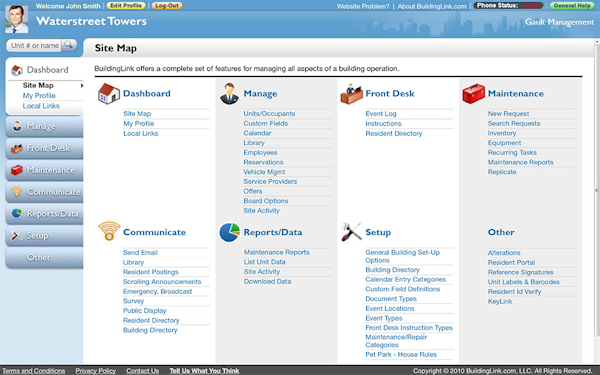Screen dimensions: 600x375
Task: Click John Smith's profile photo
Action: [x=17, y=19]
